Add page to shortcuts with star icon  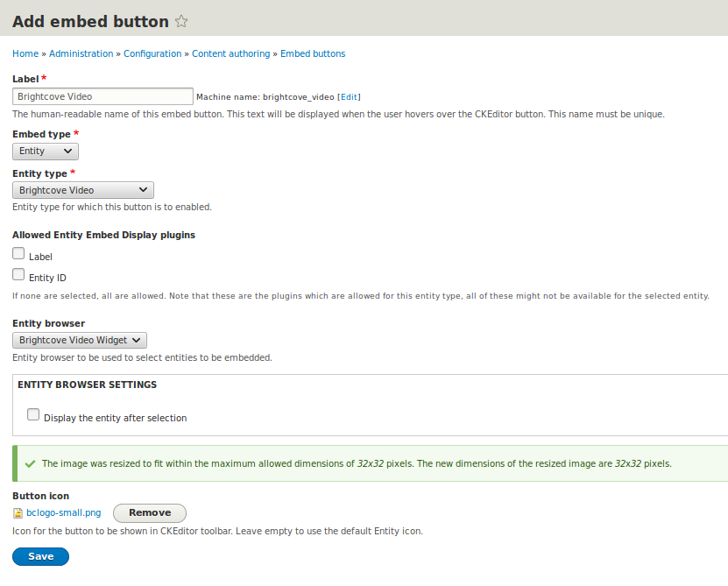tap(181, 21)
